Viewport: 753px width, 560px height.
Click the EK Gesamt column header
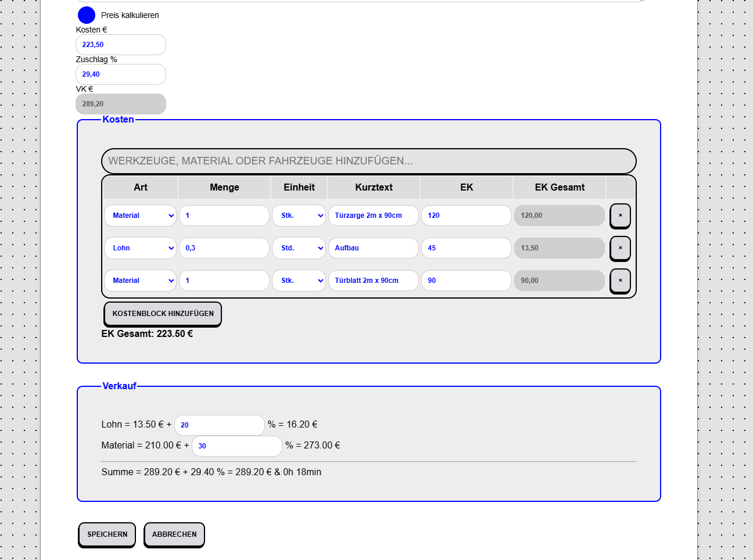560,188
